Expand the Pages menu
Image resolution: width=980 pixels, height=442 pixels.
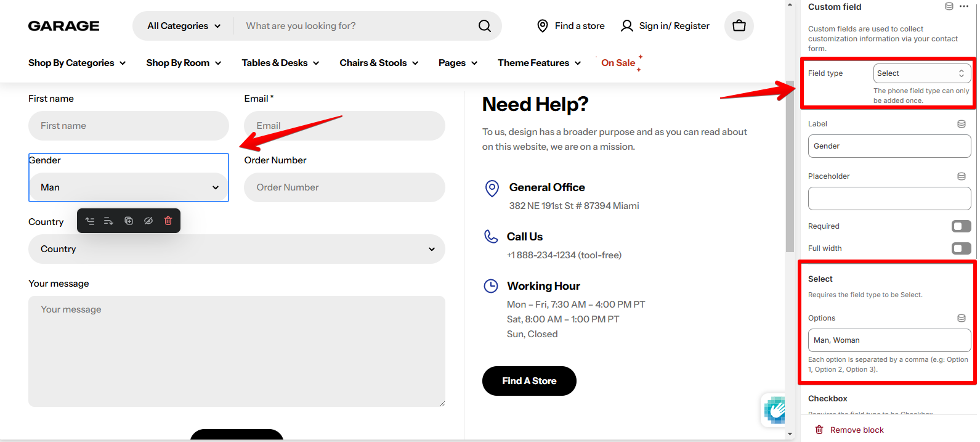[x=458, y=63]
